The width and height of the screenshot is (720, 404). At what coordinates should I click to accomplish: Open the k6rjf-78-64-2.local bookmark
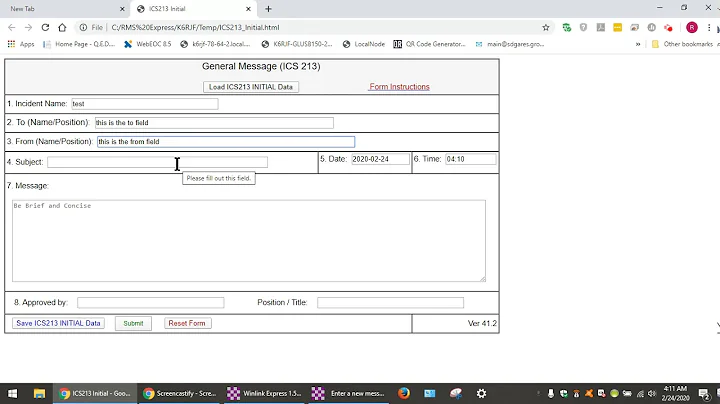[x=215, y=44]
